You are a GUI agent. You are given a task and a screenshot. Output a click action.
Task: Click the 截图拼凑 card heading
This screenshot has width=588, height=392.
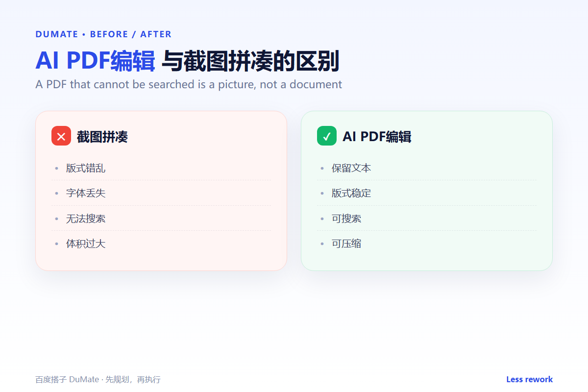pyautogui.click(x=102, y=137)
